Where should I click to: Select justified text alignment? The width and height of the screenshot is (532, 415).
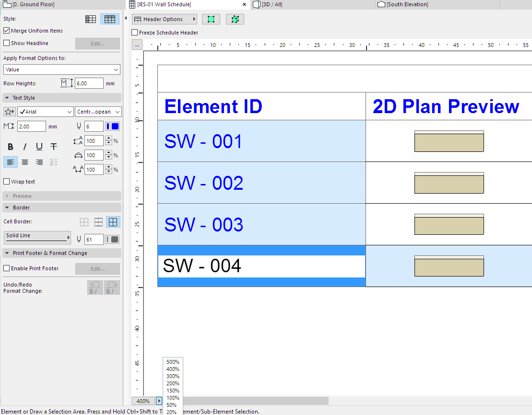click(x=54, y=162)
